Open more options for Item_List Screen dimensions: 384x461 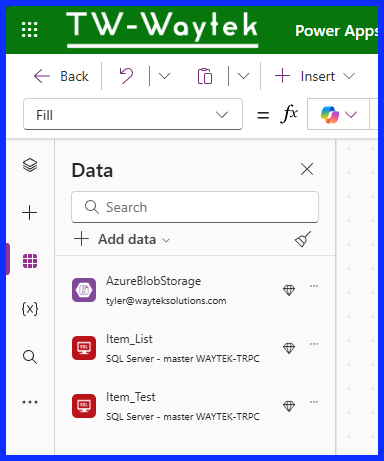point(314,344)
